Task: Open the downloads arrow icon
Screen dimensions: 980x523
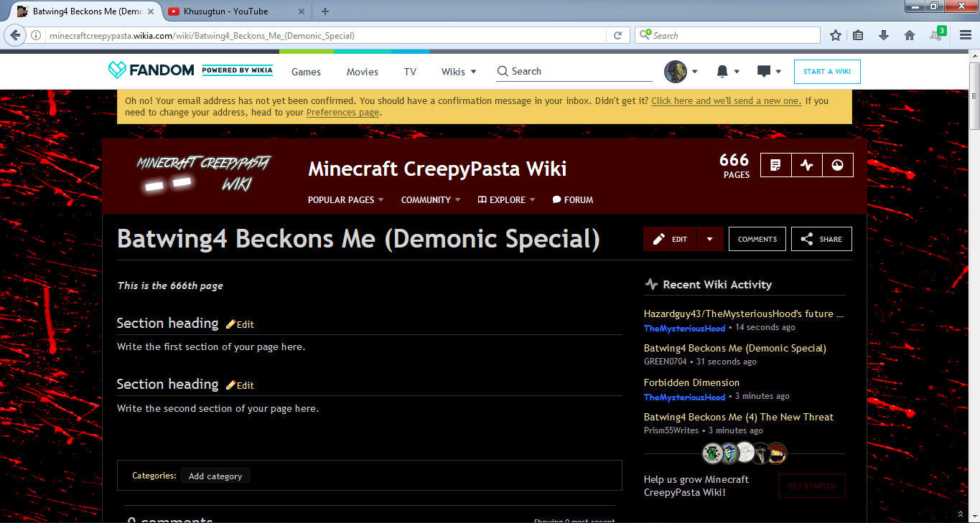Action: tap(884, 35)
